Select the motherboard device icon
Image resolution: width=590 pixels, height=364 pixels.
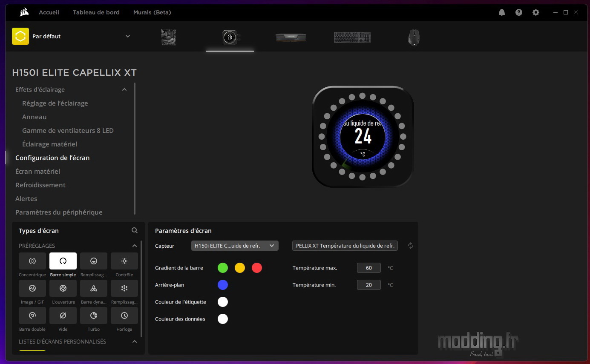(x=169, y=37)
